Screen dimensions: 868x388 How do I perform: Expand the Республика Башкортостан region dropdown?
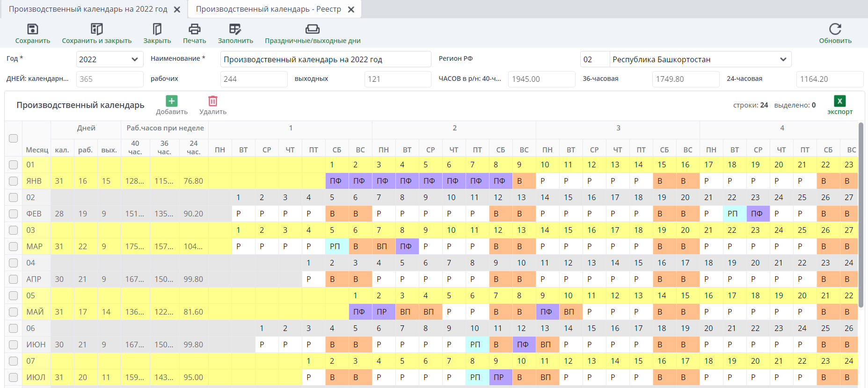783,59
